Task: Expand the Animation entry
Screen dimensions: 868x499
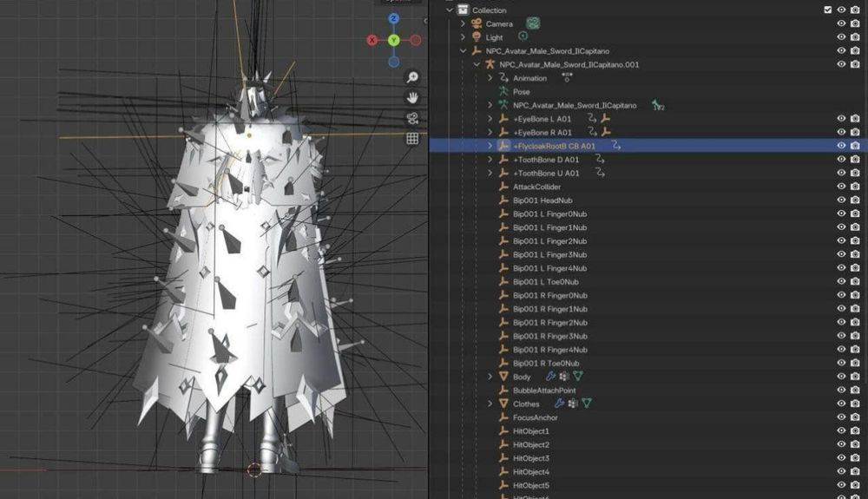Action: (x=490, y=78)
